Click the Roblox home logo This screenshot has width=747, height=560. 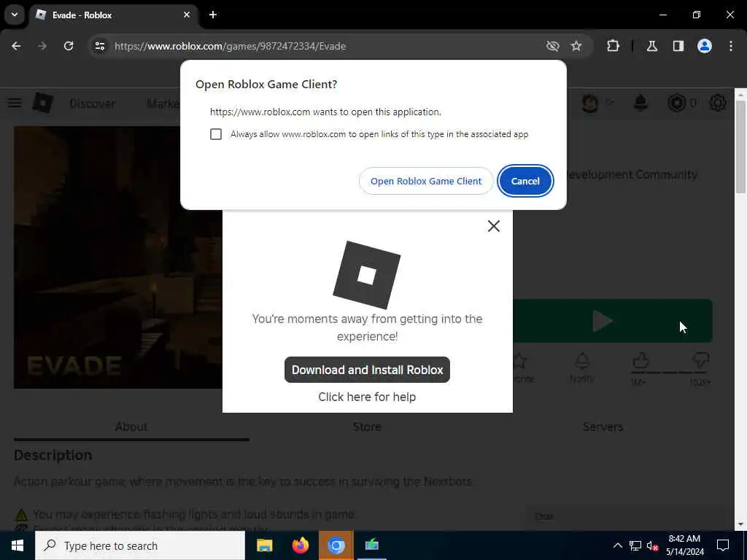pyautogui.click(x=43, y=103)
